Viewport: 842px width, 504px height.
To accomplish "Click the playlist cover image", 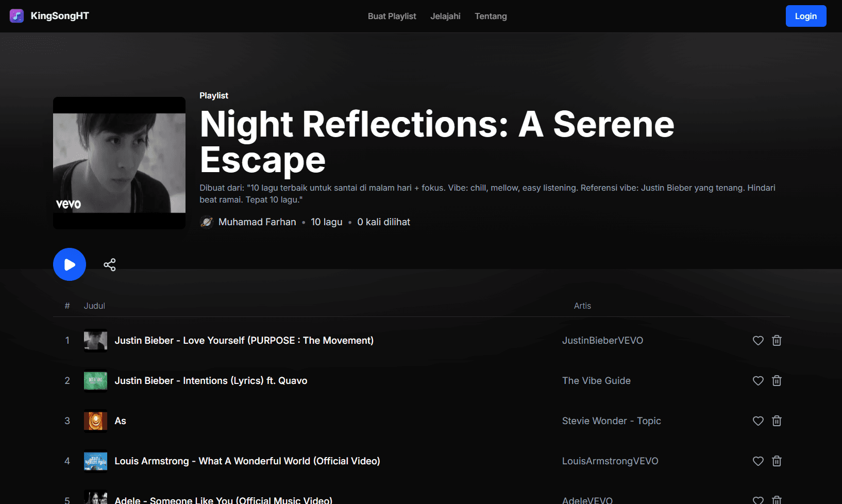I will click(x=119, y=163).
